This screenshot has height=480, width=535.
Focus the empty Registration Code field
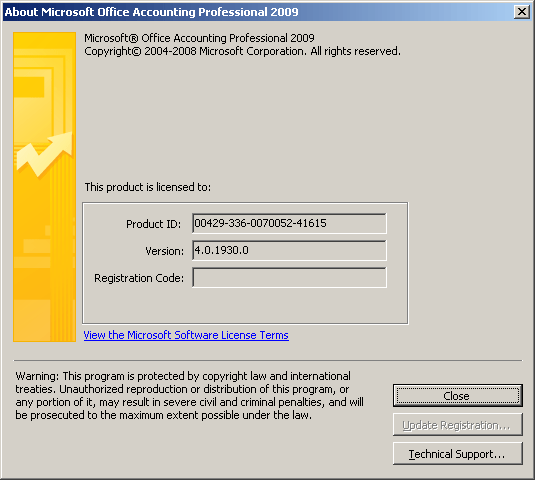click(289, 277)
